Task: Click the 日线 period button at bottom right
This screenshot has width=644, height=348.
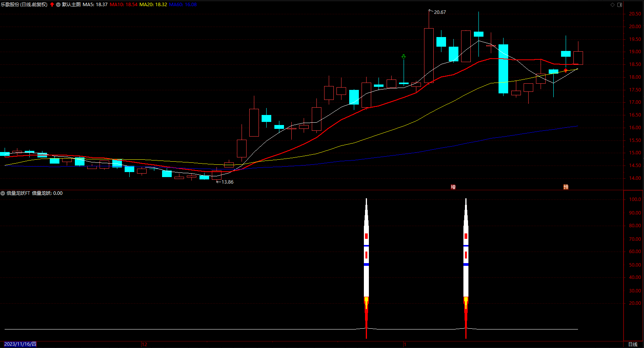Action: coord(633,344)
